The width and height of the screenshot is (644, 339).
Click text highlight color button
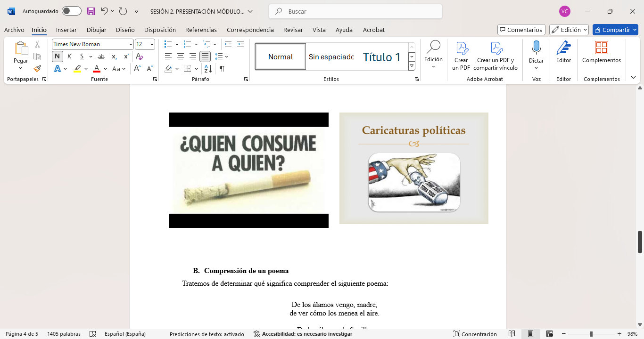tap(77, 69)
